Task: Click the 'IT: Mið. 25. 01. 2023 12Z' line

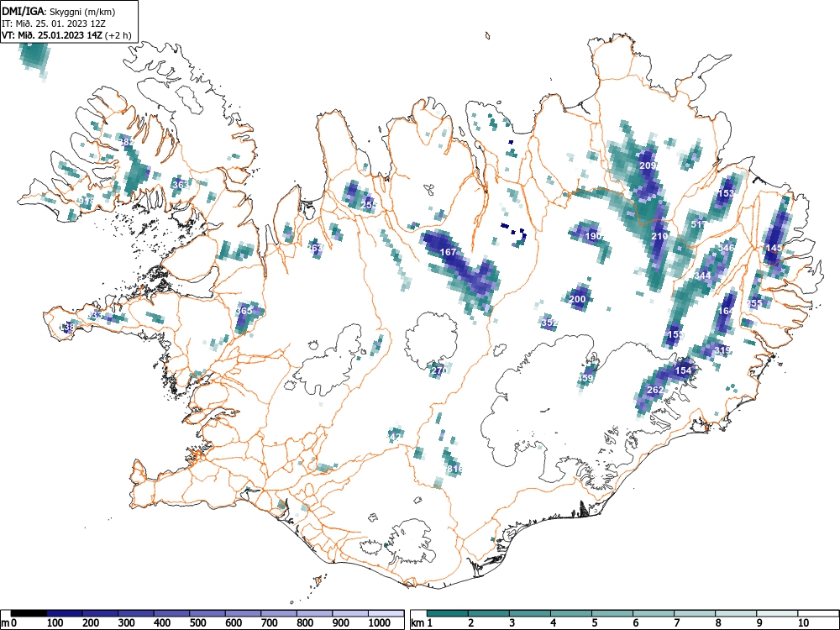Action: pyautogui.click(x=54, y=24)
